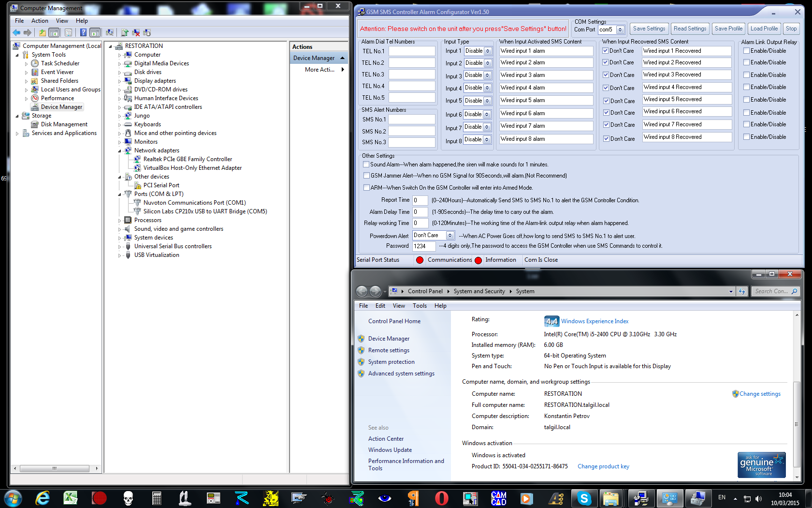Image resolution: width=812 pixels, height=508 pixels.
Task: Uncheck Don't Care for Wired input 8 Recovered
Action: pyautogui.click(x=606, y=139)
